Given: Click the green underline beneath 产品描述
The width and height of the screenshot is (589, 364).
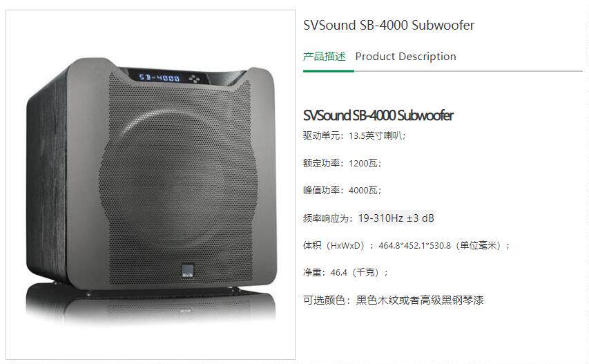Looking at the screenshot, I should point(328,70).
